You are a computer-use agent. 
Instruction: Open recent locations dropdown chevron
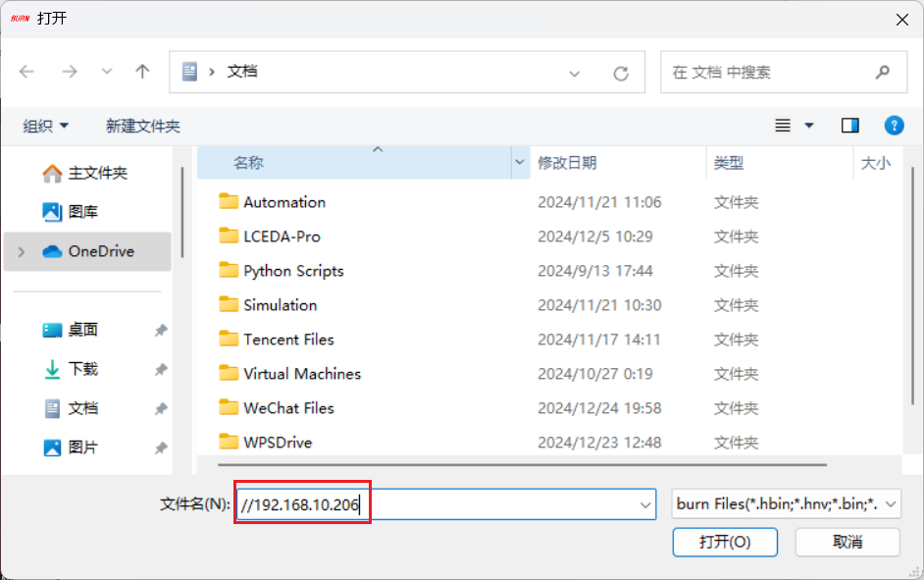pos(107,72)
